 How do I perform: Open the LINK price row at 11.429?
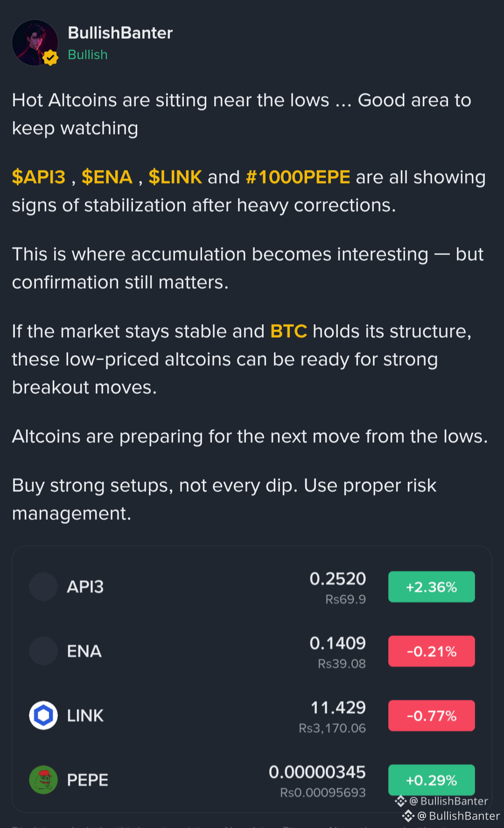(x=252, y=716)
